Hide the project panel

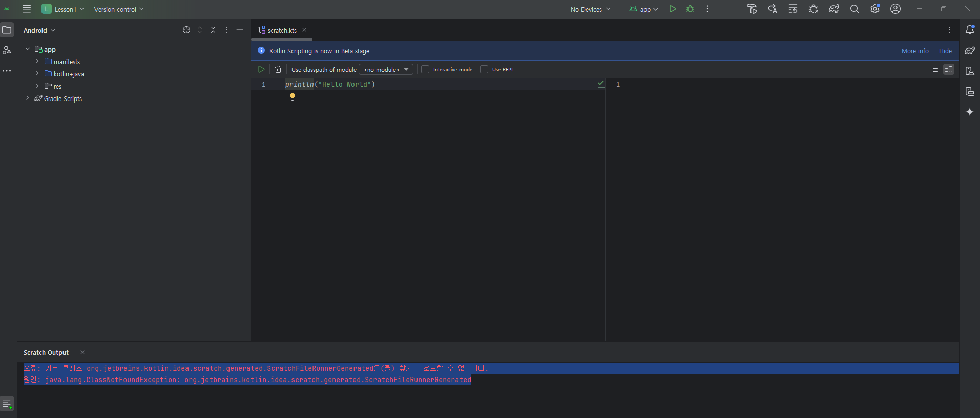coord(239,30)
